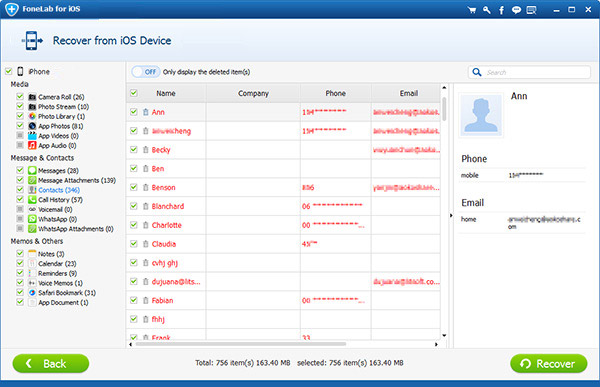Click the horizontal scrollbar left arrow
The width and height of the screenshot is (600, 387).
pyautogui.click(x=131, y=345)
